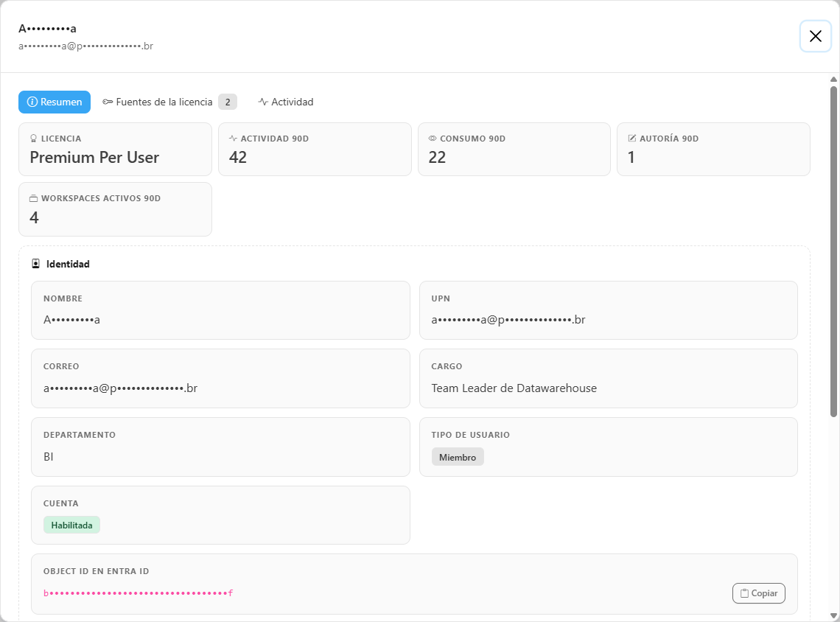Click the info icon on the Resumen tab

[32, 102]
